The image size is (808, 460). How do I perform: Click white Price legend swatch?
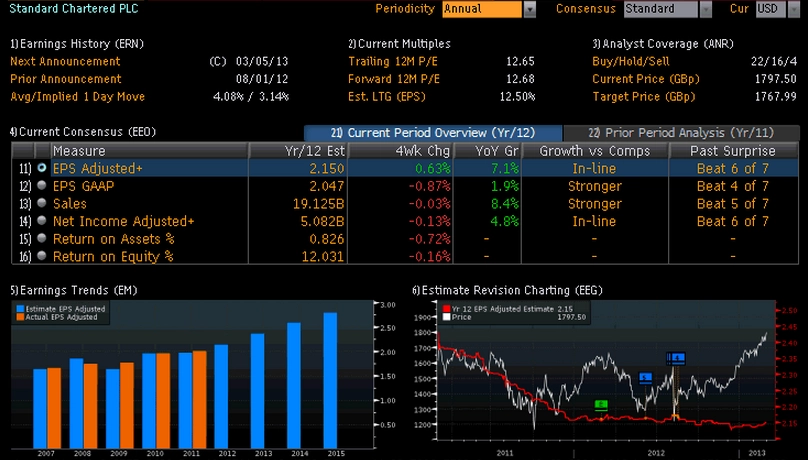pos(447,317)
